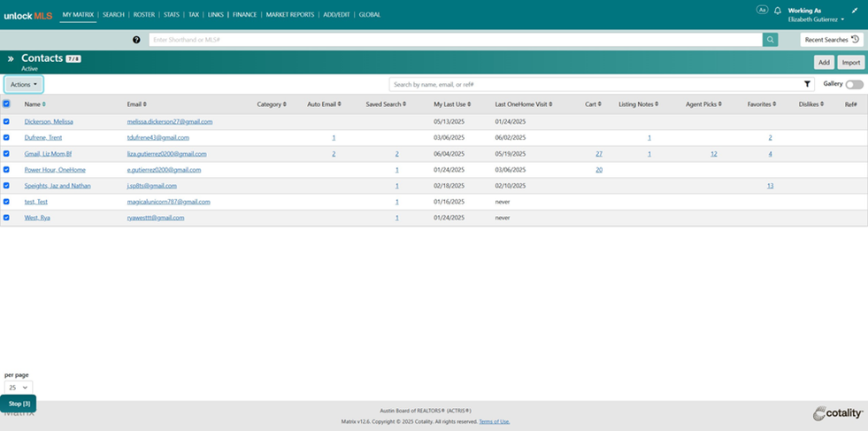Click the help question mark icon

pos(136,40)
